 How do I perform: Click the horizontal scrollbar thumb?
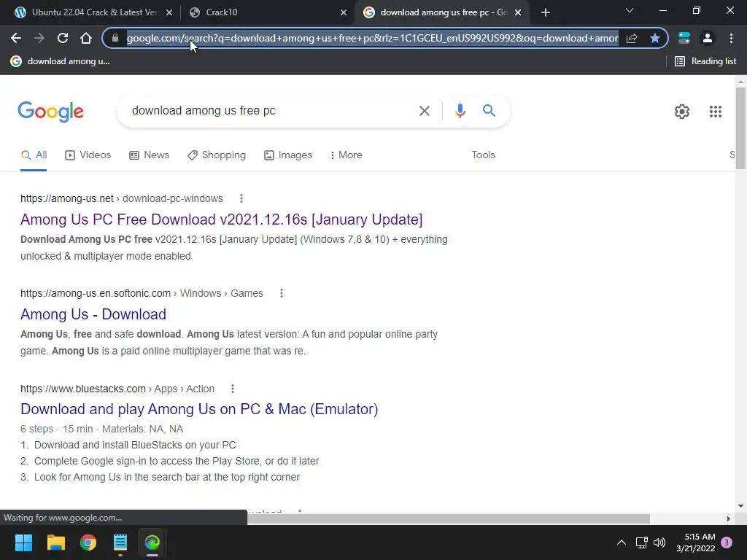(448, 518)
